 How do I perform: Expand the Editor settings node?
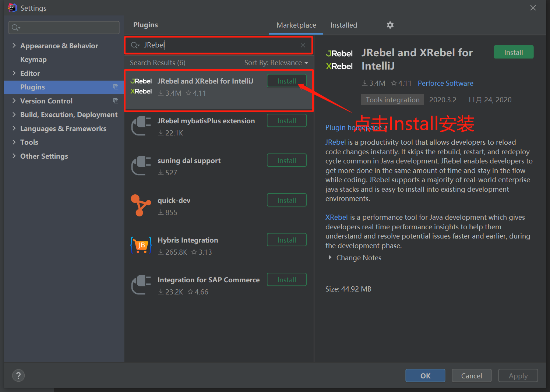coord(14,73)
